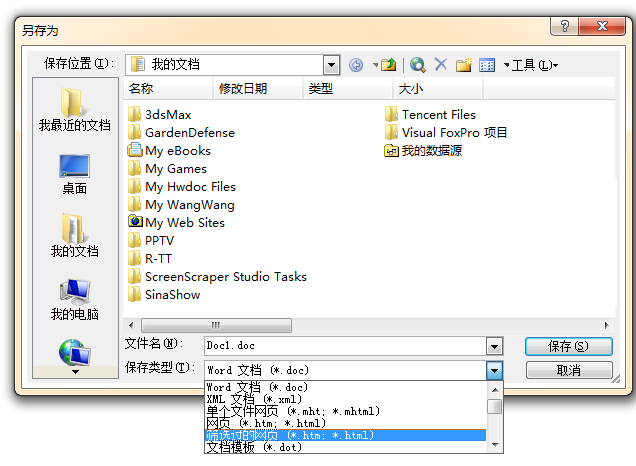Open 我的电脑 from the places bar
The image size is (636, 466).
(74, 300)
